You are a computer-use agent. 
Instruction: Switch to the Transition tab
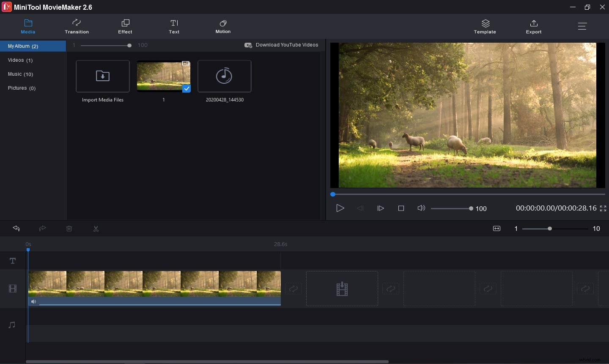(x=77, y=26)
